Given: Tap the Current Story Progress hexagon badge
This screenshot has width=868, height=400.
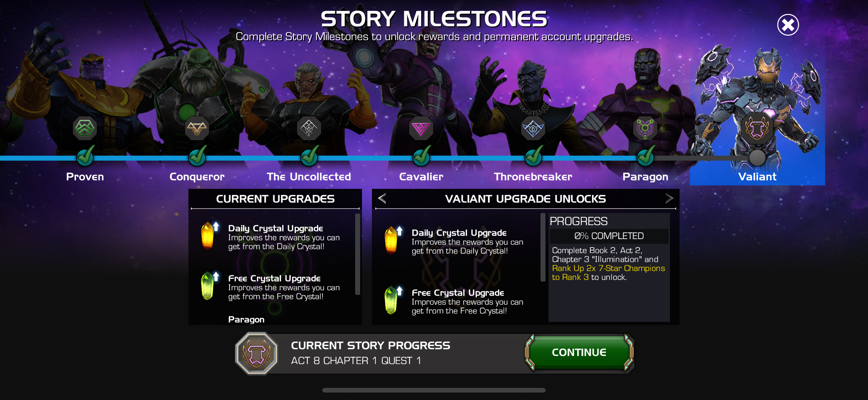Looking at the screenshot, I should click(x=257, y=353).
